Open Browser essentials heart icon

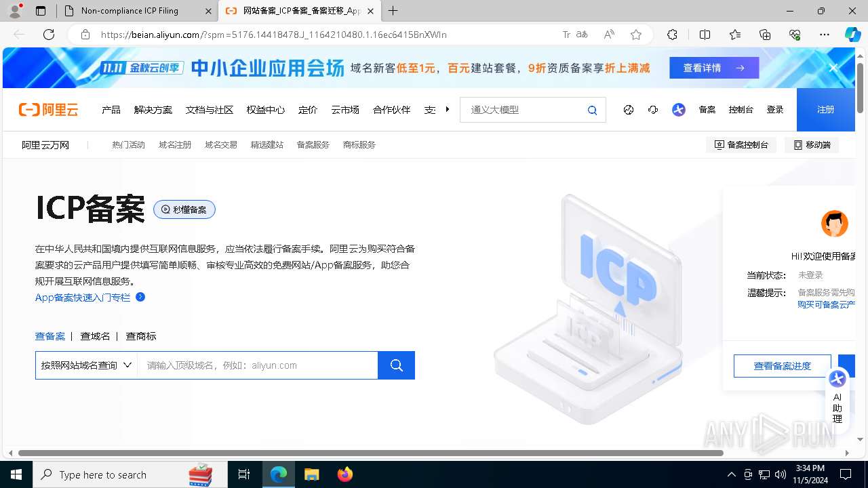click(795, 35)
